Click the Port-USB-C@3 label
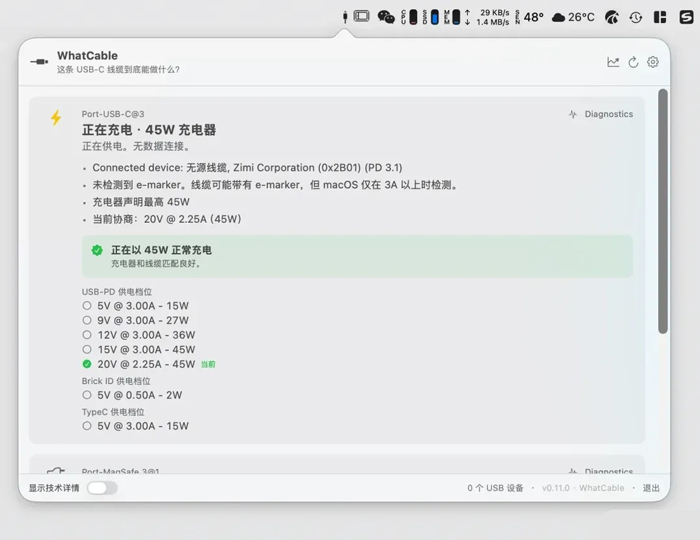Screen dimensions: 700x540 coord(113,114)
